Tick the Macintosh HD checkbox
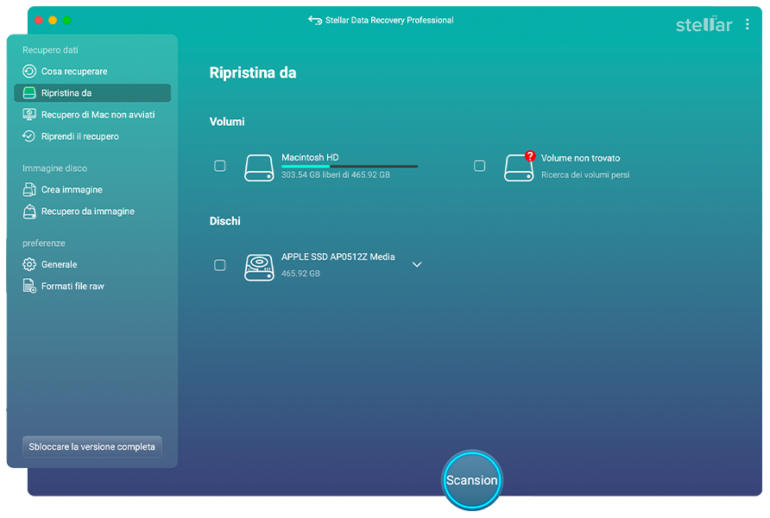 pos(220,166)
